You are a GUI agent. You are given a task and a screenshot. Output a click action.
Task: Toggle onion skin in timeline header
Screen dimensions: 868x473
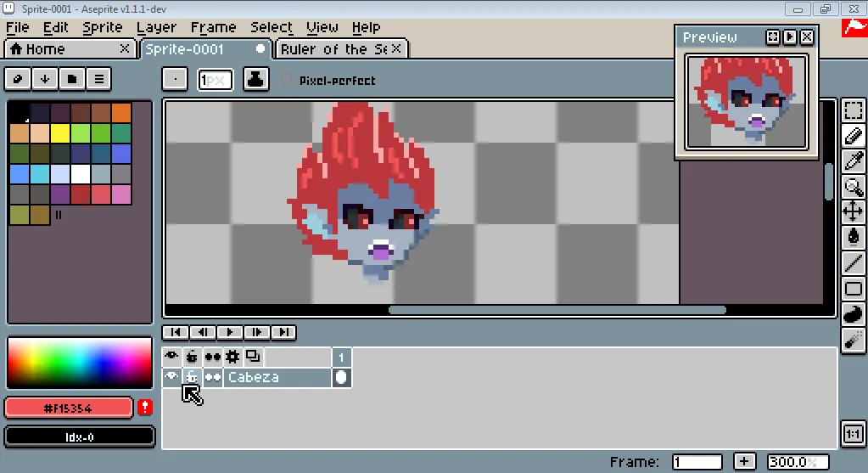point(253,356)
